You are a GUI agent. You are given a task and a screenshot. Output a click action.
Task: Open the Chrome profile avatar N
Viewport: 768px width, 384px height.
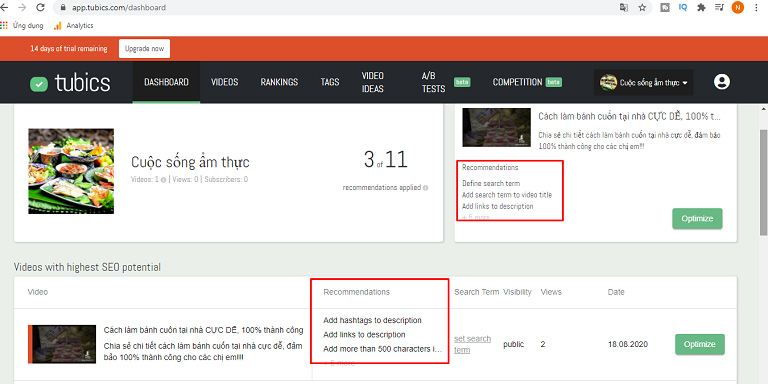[x=738, y=7]
